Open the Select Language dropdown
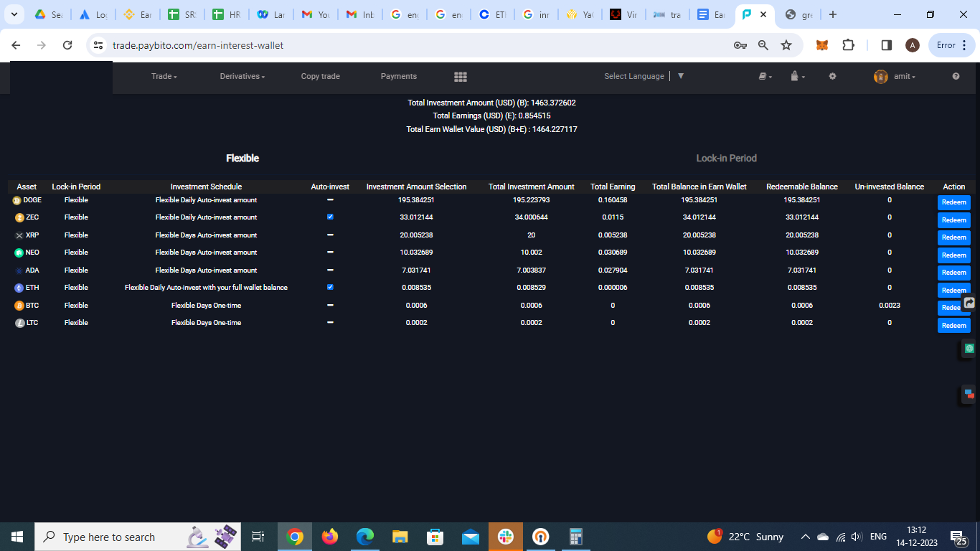This screenshot has height=551, width=980. (x=644, y=76)
